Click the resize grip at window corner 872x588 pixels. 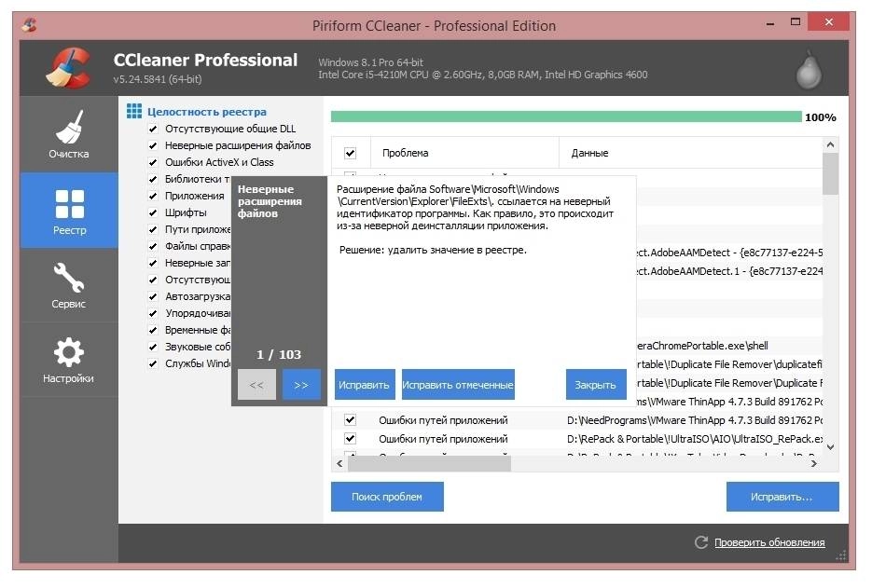[x=841, y=555]
